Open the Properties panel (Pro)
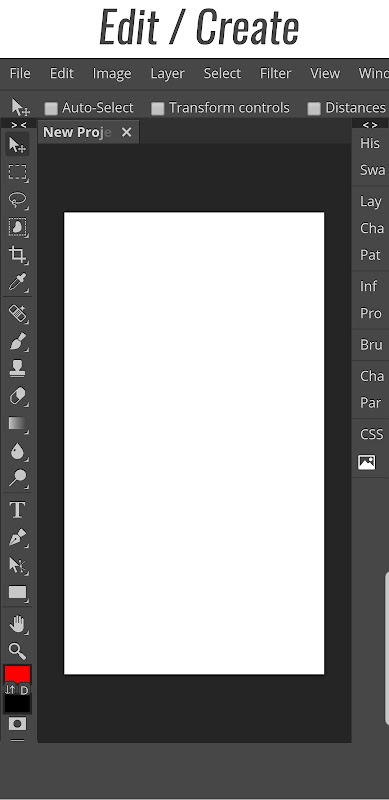Image resolution: width=389 pixels, height=800 pixels. click(x=371, y=313)
